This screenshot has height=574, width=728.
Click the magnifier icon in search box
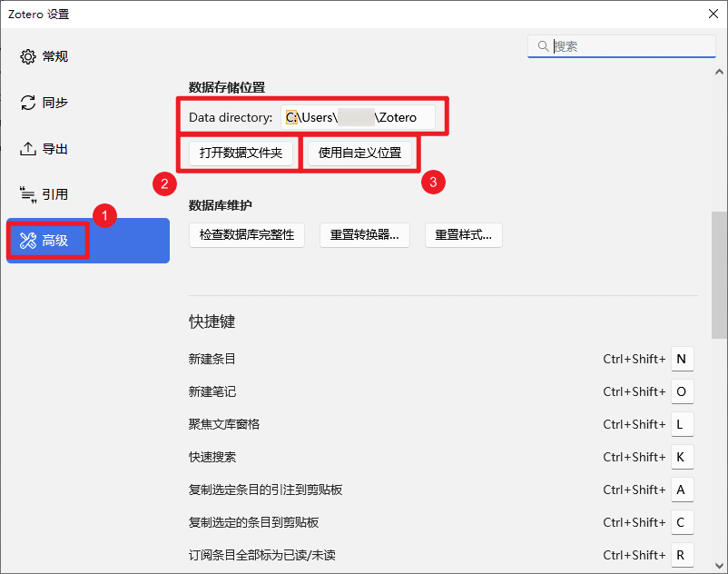pos(543,45)
